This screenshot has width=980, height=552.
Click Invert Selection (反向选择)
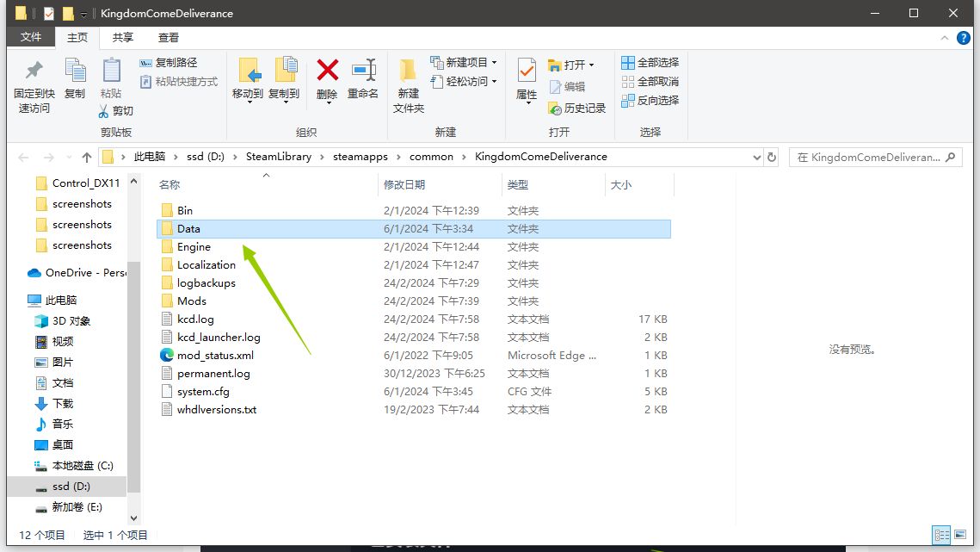click(650, 100)
